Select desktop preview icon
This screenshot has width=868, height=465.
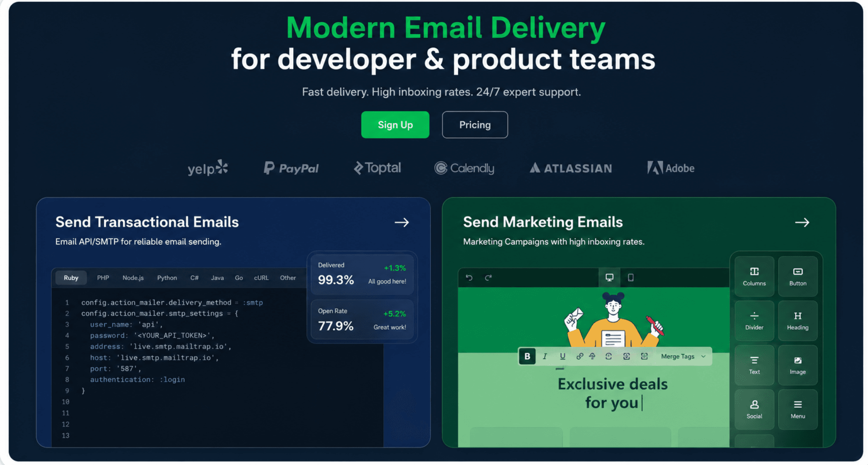pos(609,278)
